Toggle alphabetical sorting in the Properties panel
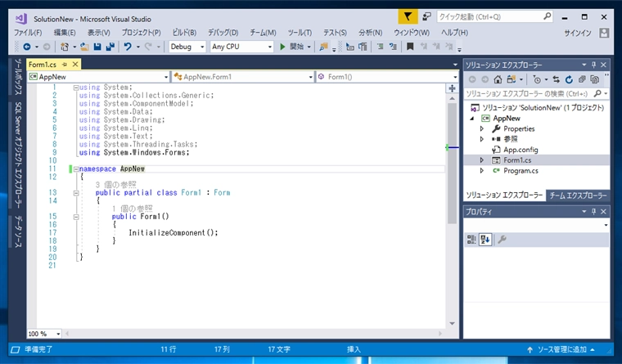 [485, 240]
